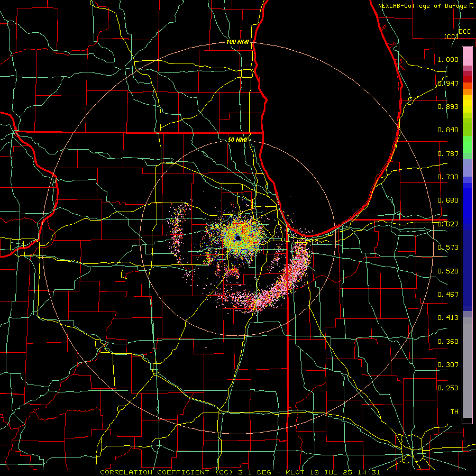Click the 50 NMI range ring label

point(237,140)
